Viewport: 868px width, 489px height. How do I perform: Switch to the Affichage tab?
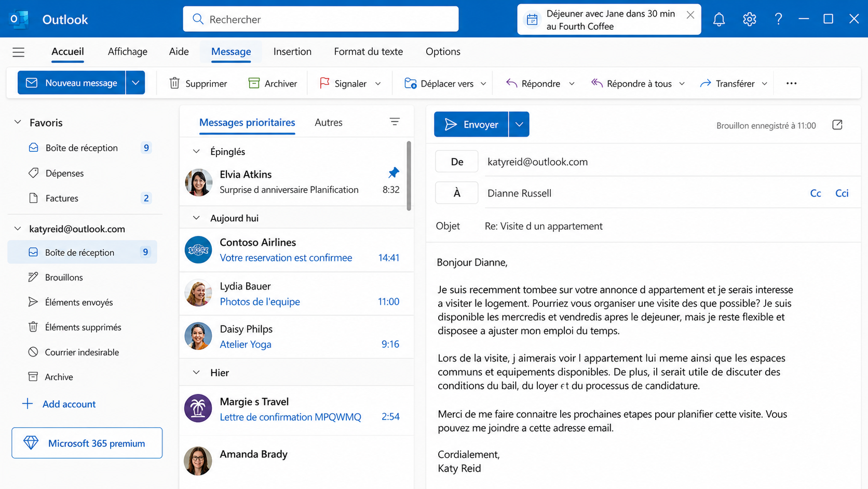128,51
